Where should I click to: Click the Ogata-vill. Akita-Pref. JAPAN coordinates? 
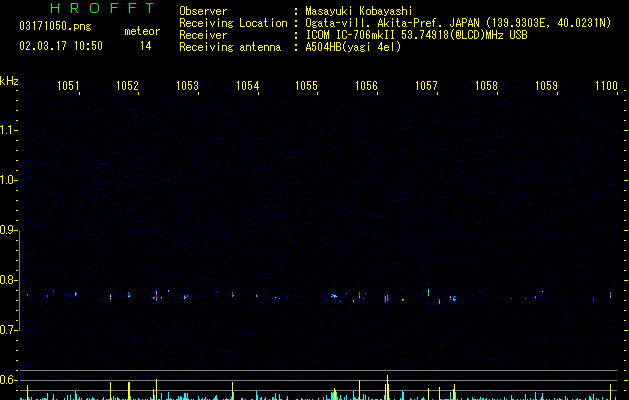[x=458, y=23]
